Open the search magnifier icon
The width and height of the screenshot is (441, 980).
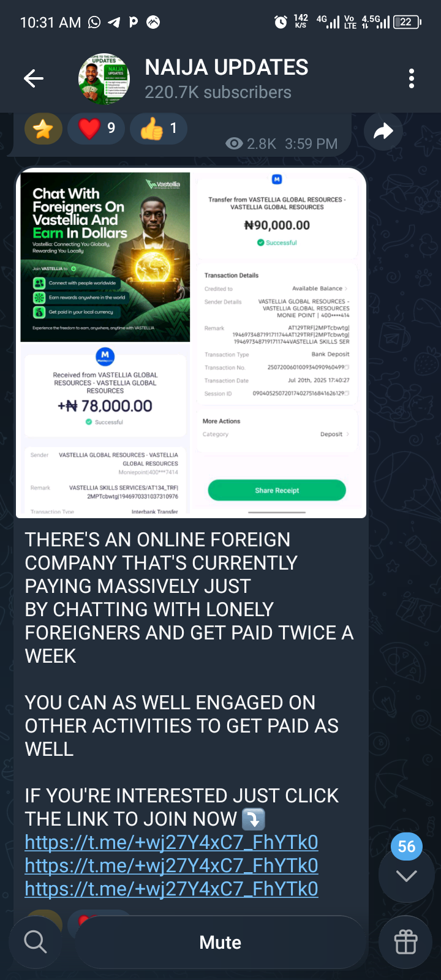click(x=35, y=942)
